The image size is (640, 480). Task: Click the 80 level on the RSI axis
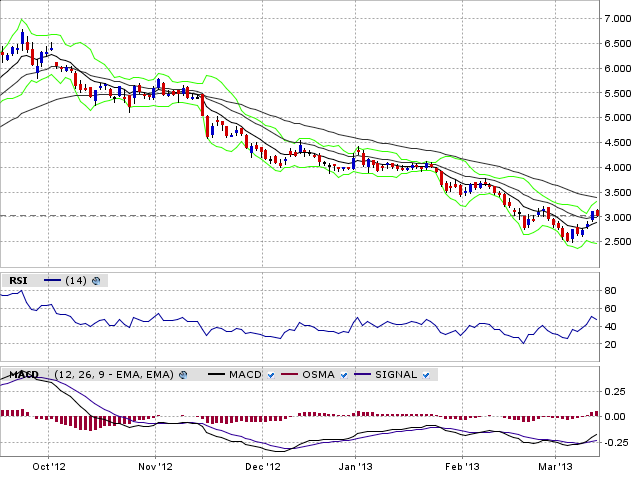[608, 290]
